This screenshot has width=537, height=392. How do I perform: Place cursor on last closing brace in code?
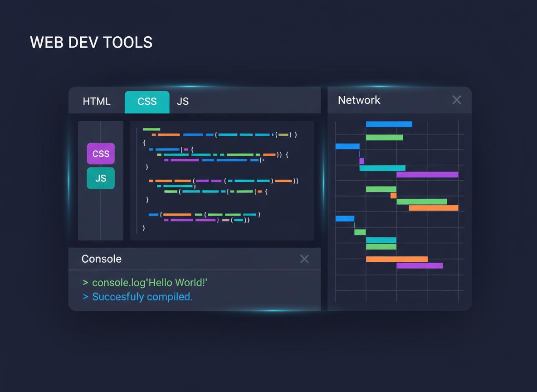[x=144, y=228]
